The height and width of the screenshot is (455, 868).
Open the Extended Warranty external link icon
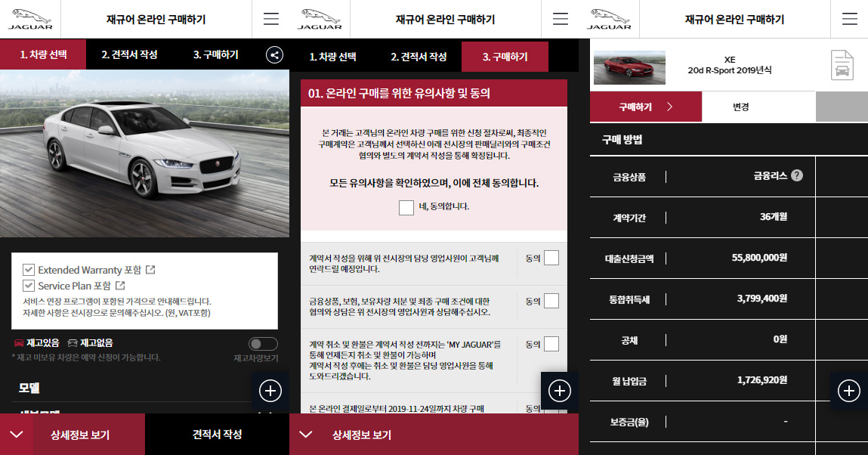150,270
